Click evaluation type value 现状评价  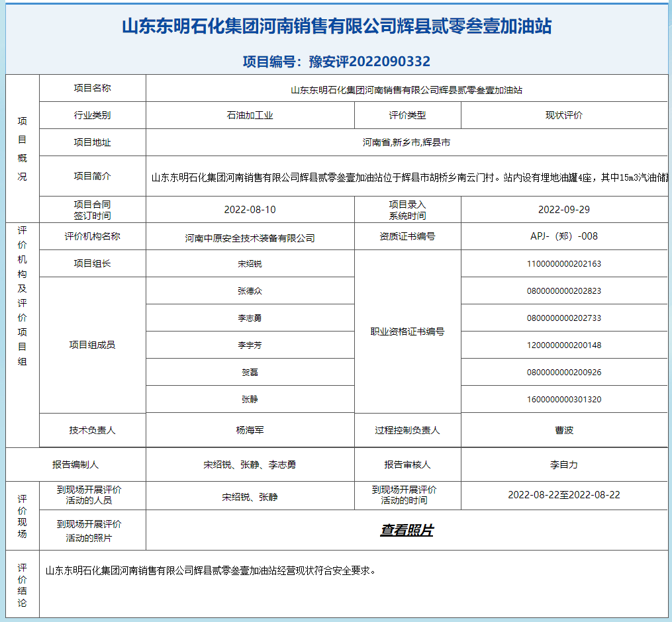click(564, 115)
